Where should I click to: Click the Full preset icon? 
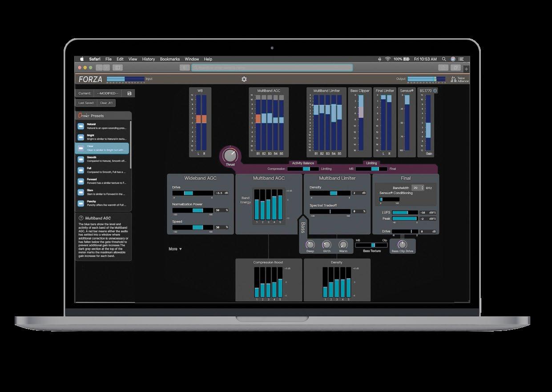coord(81,170)
